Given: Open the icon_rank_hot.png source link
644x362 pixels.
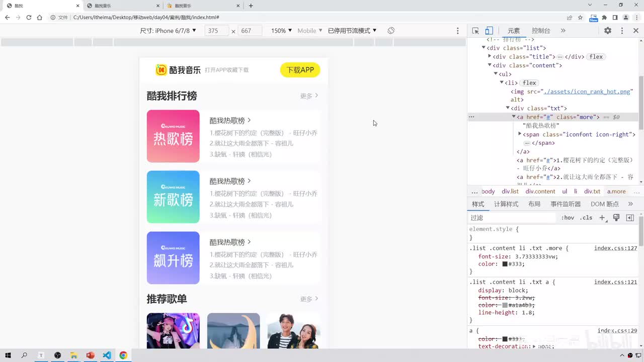Looking at the screenshot, I should [x=587, y=92].
